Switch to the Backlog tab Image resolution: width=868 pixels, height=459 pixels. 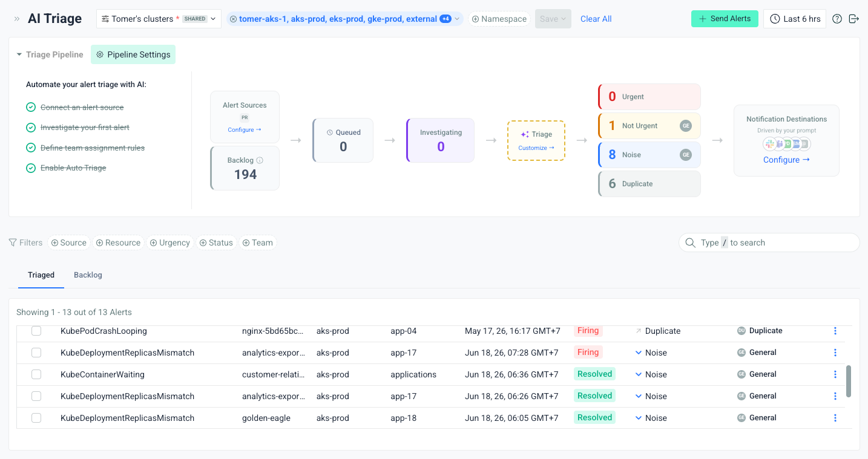coord(88,275)
